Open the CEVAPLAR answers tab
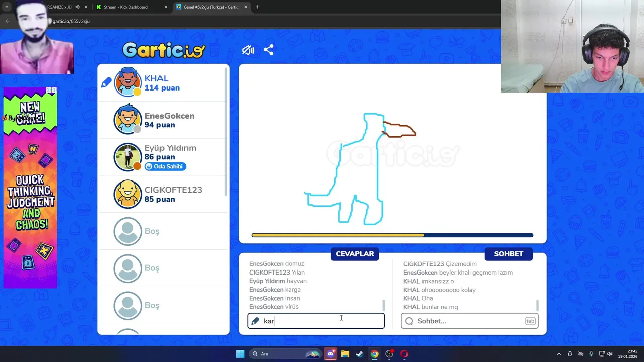The width and height of the screenshot is (644, 362). (x=355, y=254)
